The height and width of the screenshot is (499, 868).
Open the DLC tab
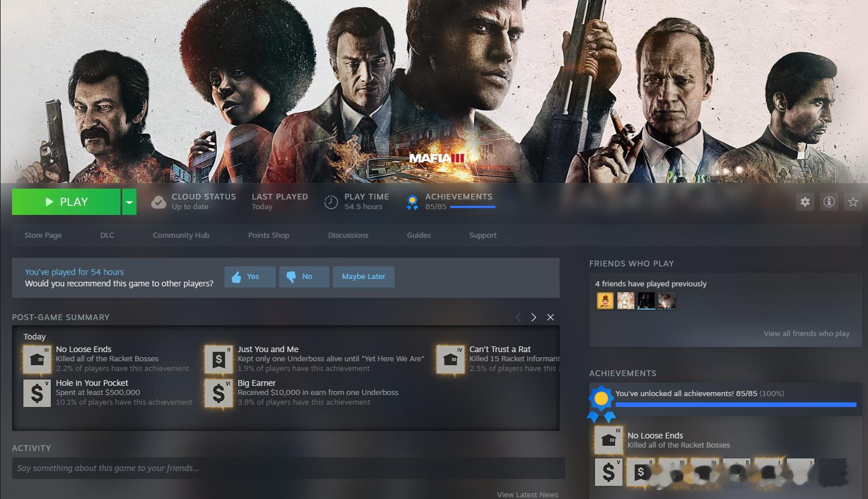pyautogui.click(x=107, y=235)
